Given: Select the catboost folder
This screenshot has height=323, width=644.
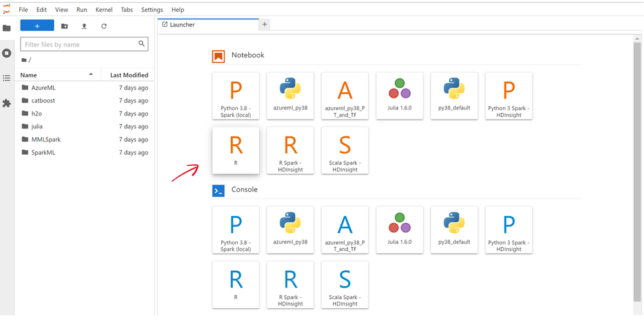Looking at the screenshot, I should click(84, 101).
